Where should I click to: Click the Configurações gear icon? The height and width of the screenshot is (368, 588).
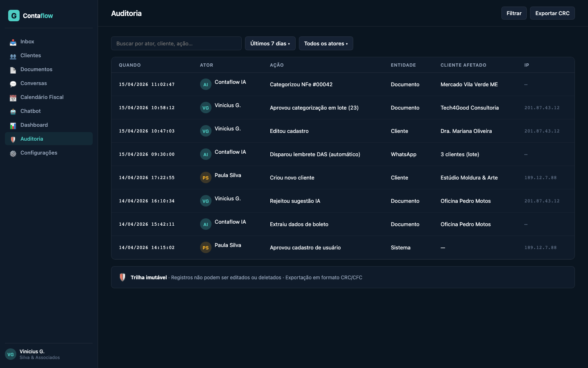[13, 153]
